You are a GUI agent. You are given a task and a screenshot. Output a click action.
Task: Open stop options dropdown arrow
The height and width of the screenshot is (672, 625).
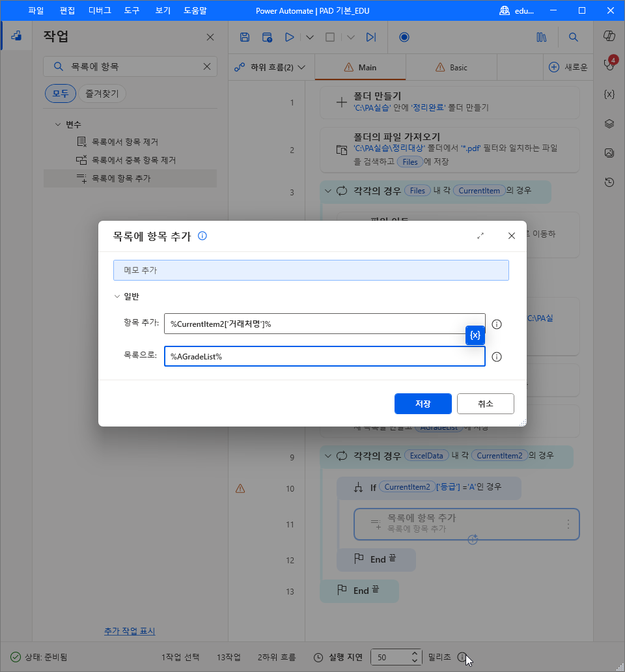[351, 37]
